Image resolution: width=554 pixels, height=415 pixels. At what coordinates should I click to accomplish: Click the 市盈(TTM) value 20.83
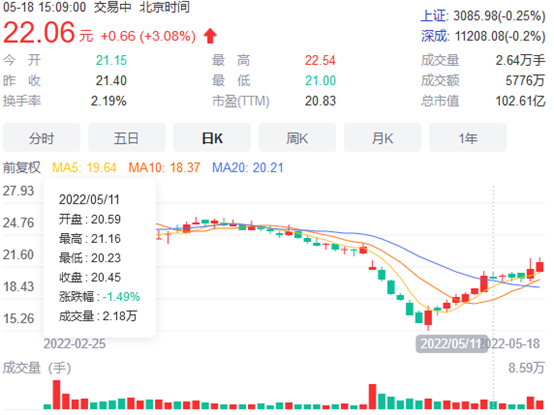click(x=320, y=101)
